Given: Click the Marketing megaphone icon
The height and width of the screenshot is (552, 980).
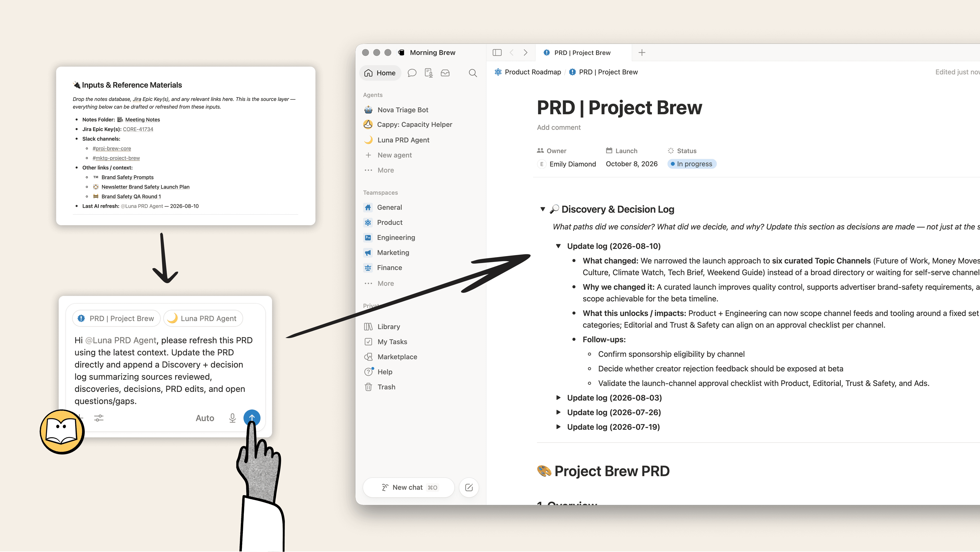Looking at the screenshot, I should 368,253.
